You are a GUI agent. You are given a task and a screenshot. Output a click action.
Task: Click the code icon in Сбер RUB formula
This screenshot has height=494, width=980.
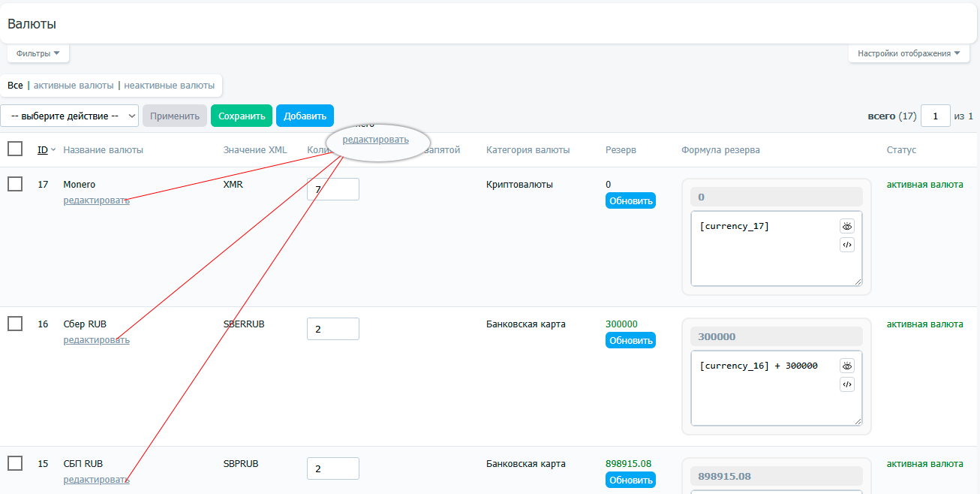tap(847, 384)
